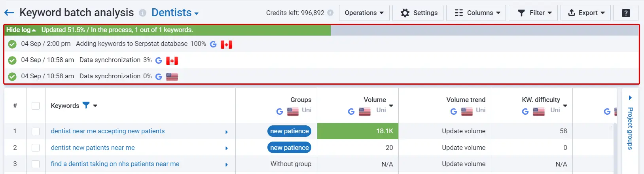
Task: Click info icon next to Keyword batch analysis title
Action: 142,13
